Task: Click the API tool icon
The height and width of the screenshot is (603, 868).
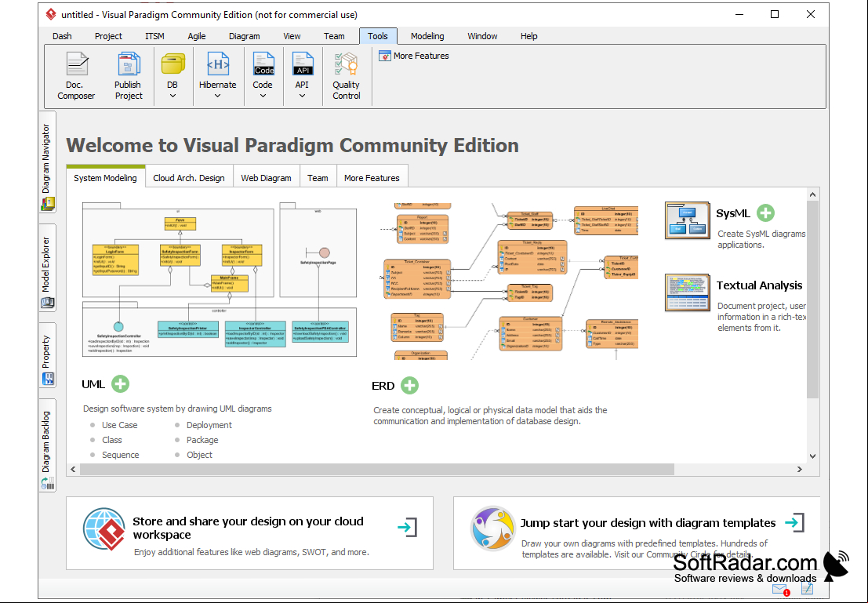Action: (302, 64)
